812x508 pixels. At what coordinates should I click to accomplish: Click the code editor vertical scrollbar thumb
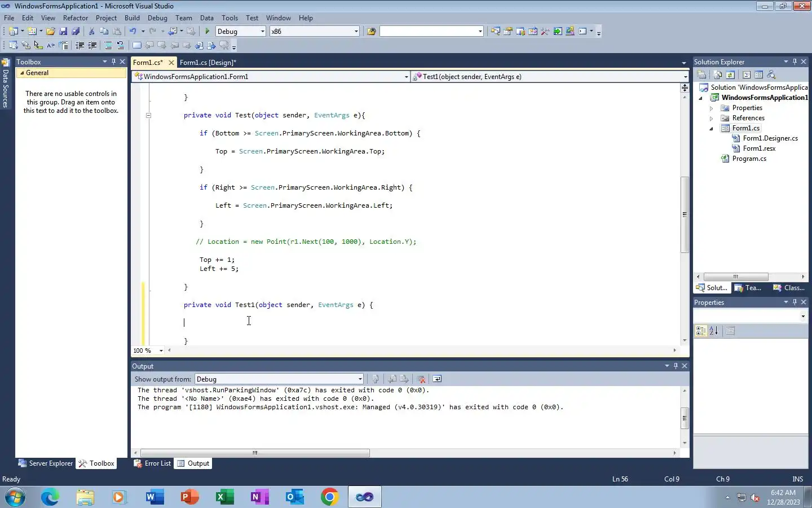[x=685, y=214]
